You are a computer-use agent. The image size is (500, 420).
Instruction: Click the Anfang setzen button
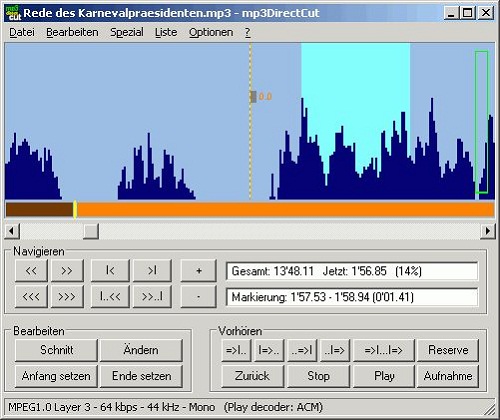click(x=56, y=376)
